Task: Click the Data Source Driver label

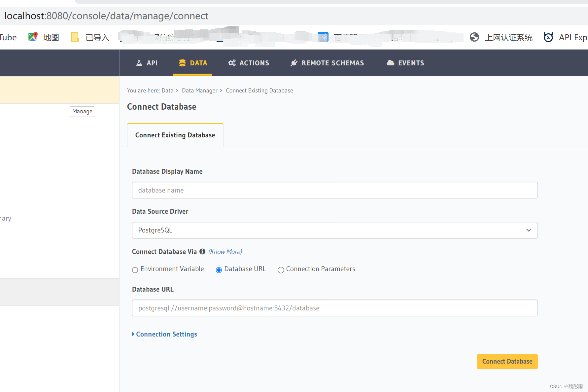Action: 160,211
